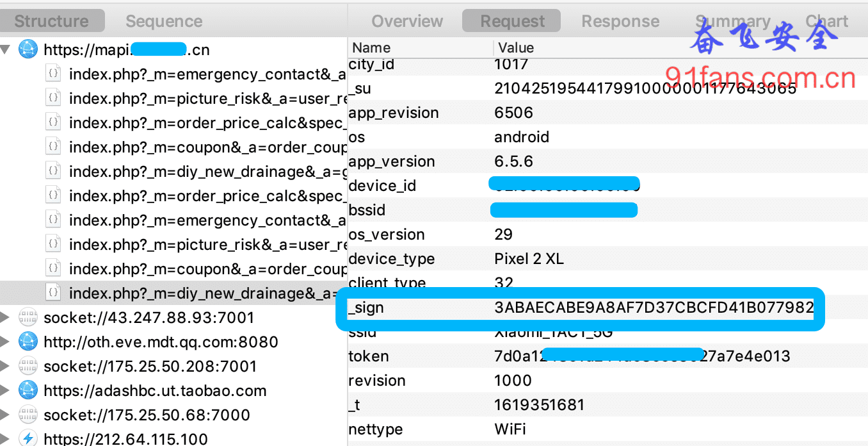Click the device_id parameter name

[x=382, y=186]
